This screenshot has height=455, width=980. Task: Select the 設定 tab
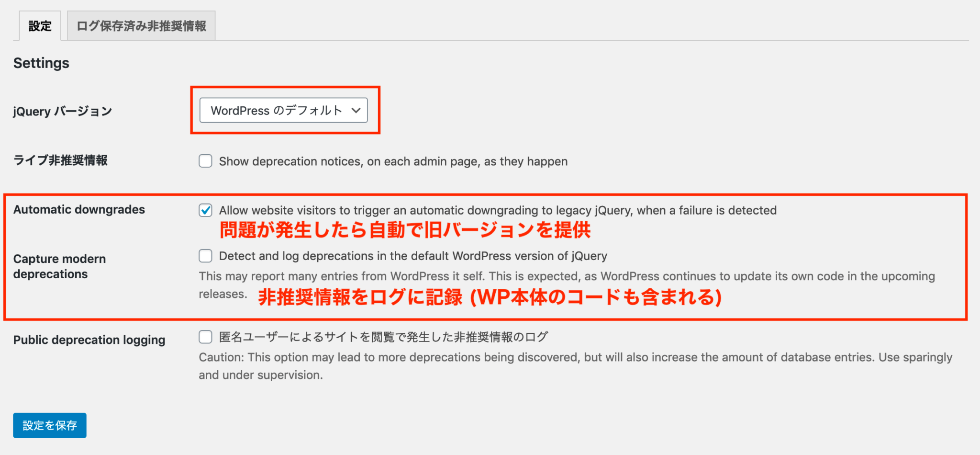40,26
